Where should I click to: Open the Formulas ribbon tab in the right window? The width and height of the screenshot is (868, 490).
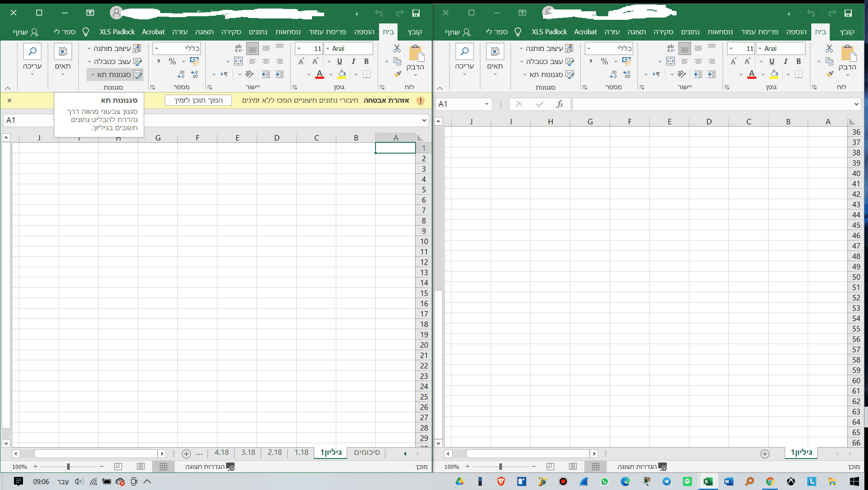tap(720, 32)
